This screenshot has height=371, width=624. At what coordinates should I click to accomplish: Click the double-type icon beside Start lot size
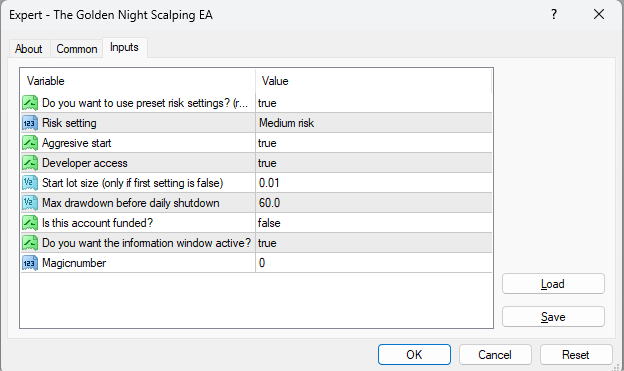point(30,183)
